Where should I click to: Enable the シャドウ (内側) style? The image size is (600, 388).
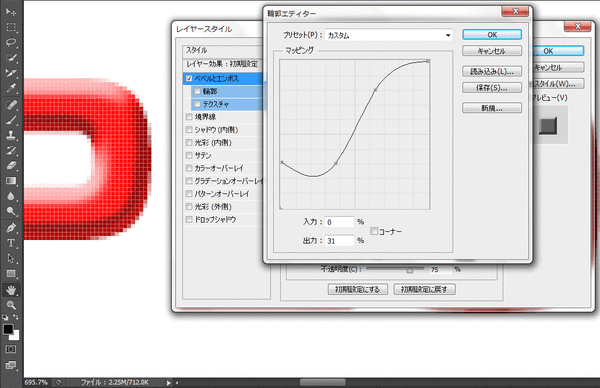point(189,130)
